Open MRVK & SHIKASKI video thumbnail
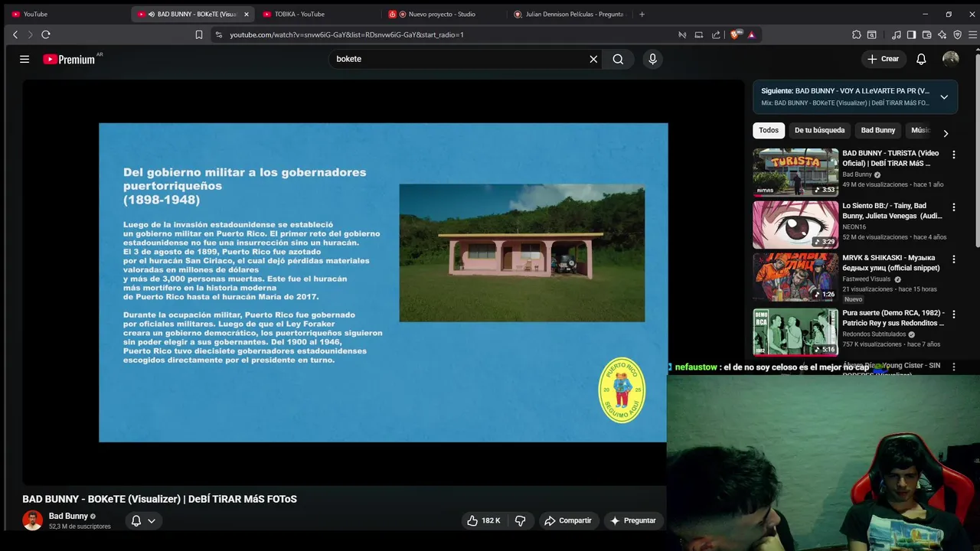This screenshot has width=980, height=551. pos(795,277)
